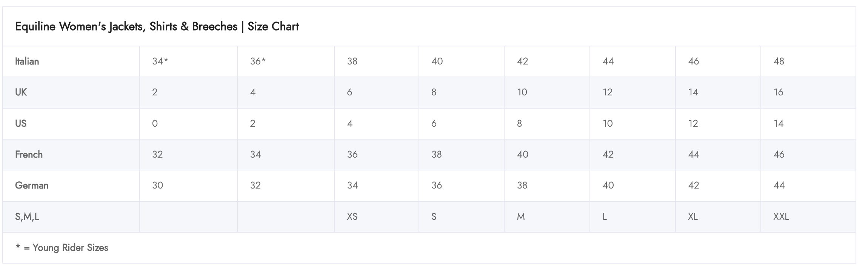Click the XS size cell
868x273 pixels.
[352, 216]
